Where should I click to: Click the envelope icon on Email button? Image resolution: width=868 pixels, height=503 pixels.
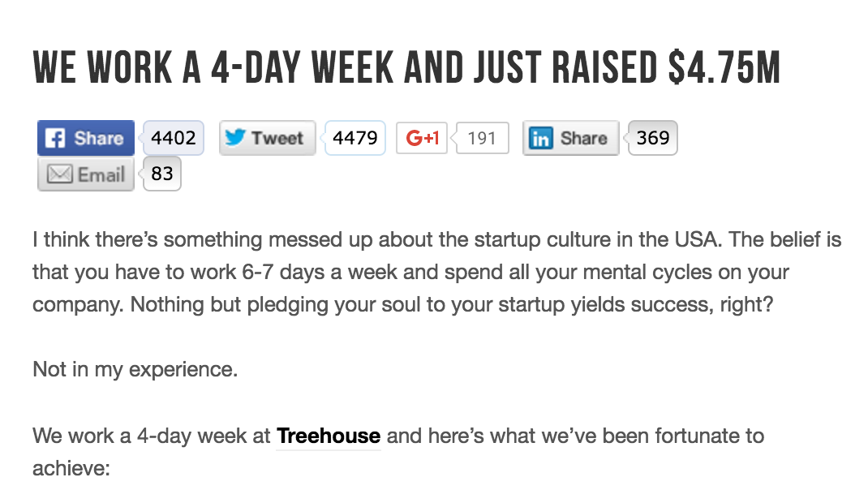pos(59,174)
